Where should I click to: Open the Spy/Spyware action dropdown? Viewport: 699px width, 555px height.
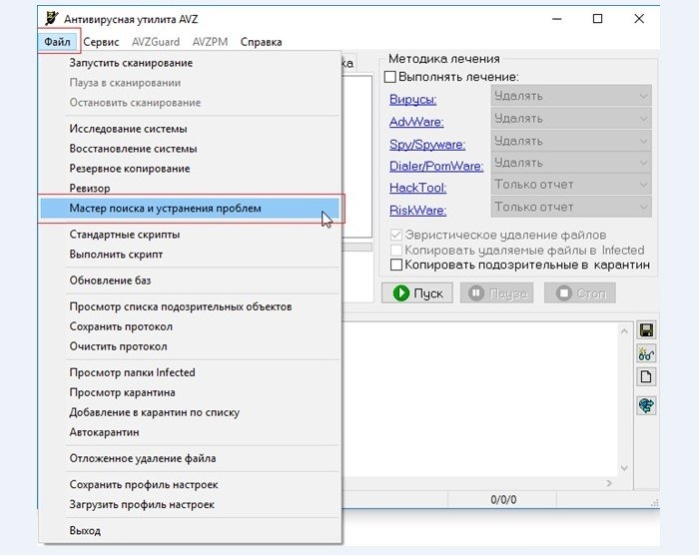[x=571, y=141]
